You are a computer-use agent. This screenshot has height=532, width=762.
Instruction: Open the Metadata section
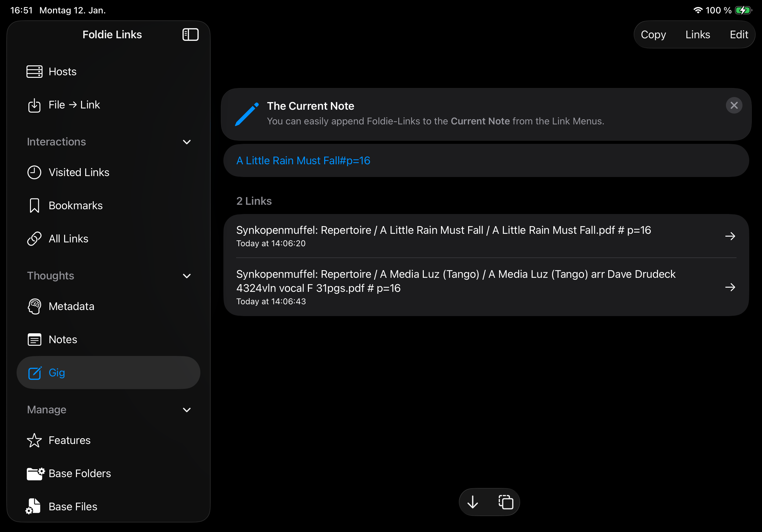71,307
